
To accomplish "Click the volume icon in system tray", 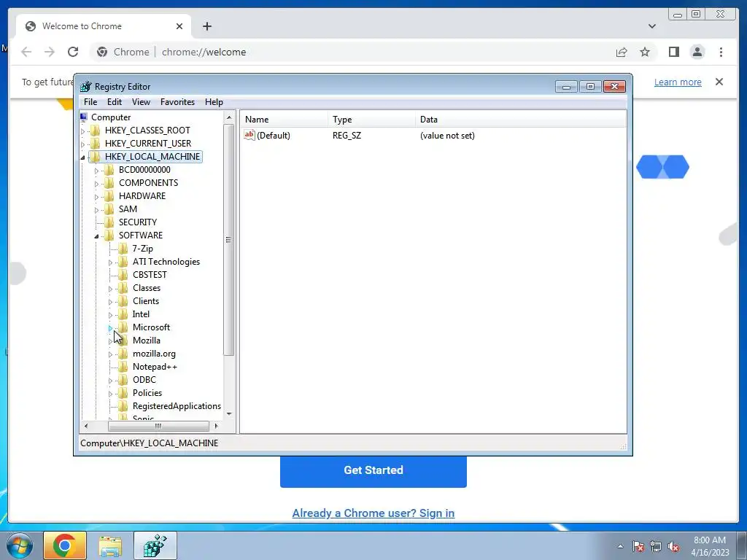I will 673,547.
